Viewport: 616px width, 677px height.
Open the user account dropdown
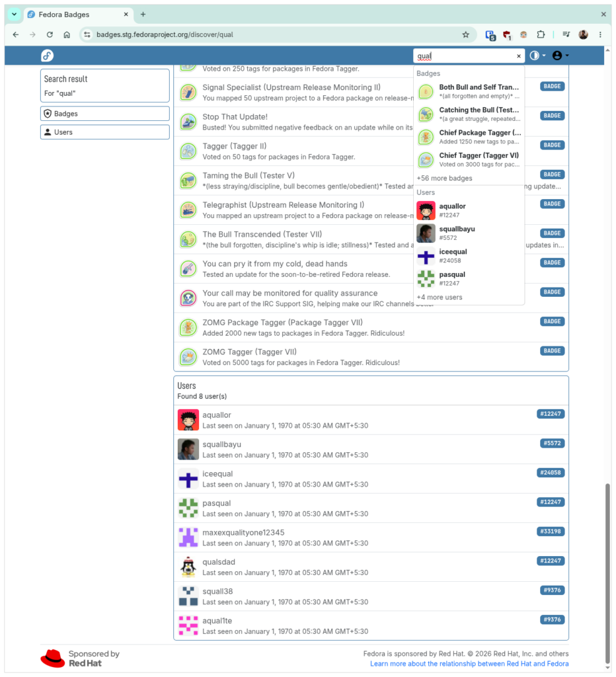click(560, 56)
